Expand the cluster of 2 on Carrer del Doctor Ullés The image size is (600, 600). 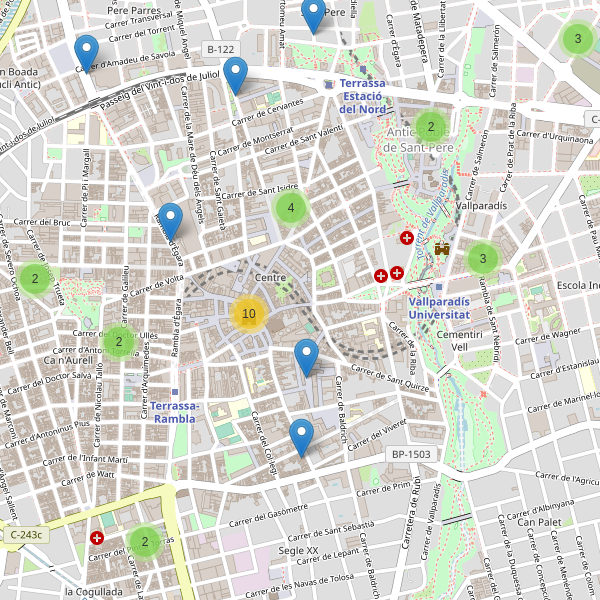point(119,341)
